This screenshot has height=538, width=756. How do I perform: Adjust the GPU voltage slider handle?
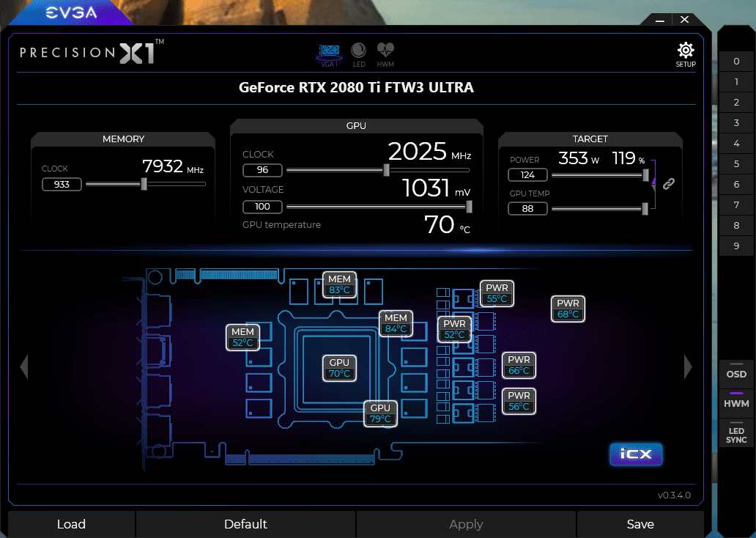coord(469,207)
